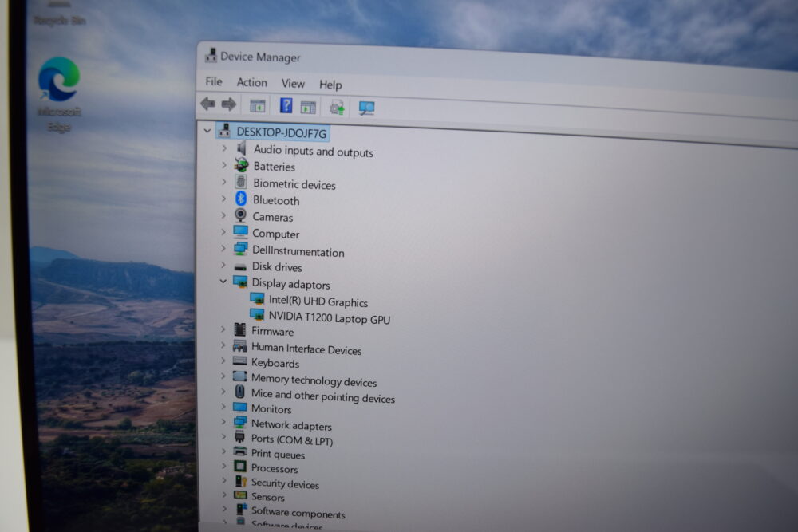Expand the Computer category

(x=223, y=231)
